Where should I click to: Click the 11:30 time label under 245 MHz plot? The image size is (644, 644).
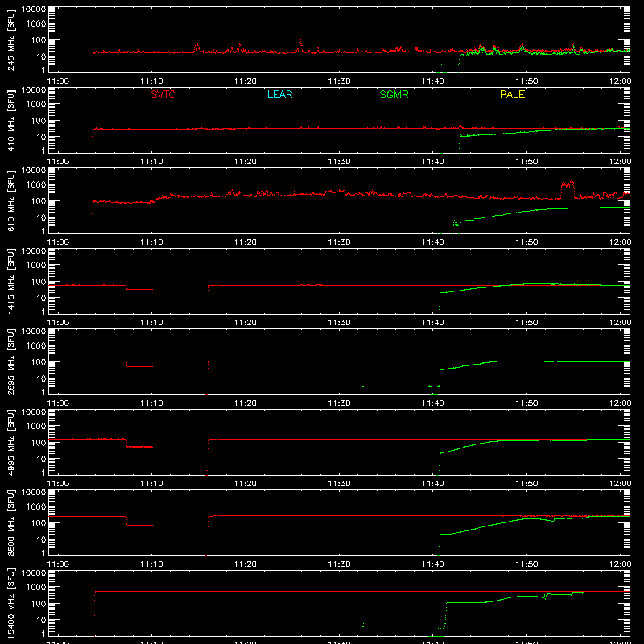click(339, 81)
